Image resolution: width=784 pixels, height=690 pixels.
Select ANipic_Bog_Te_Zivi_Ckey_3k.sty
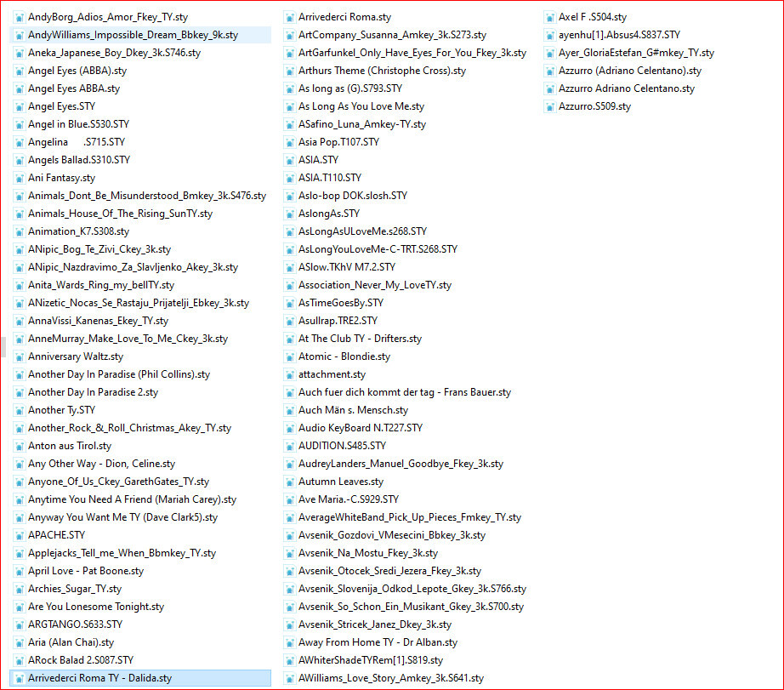99,249
